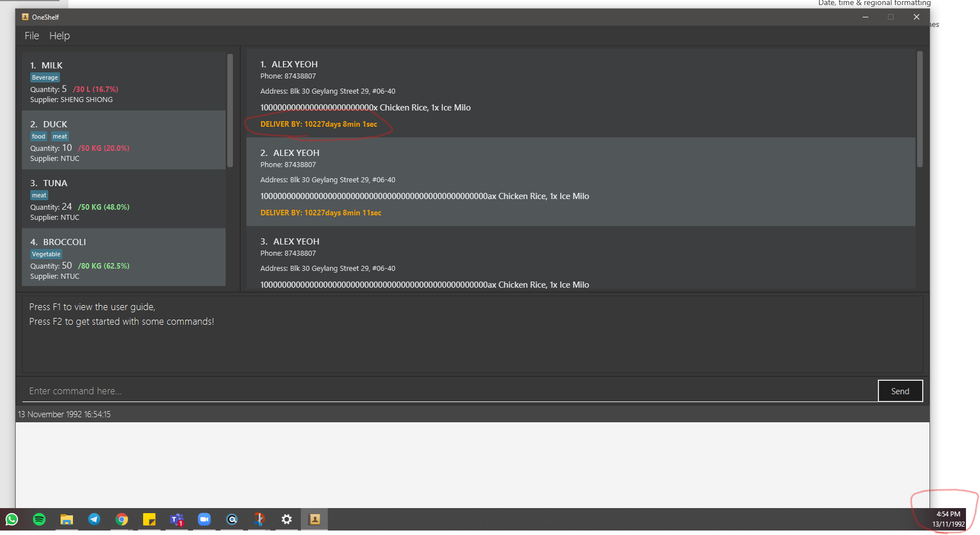
Task: Select the 3. TUNA inventory item
Action: tap(123, 199)
